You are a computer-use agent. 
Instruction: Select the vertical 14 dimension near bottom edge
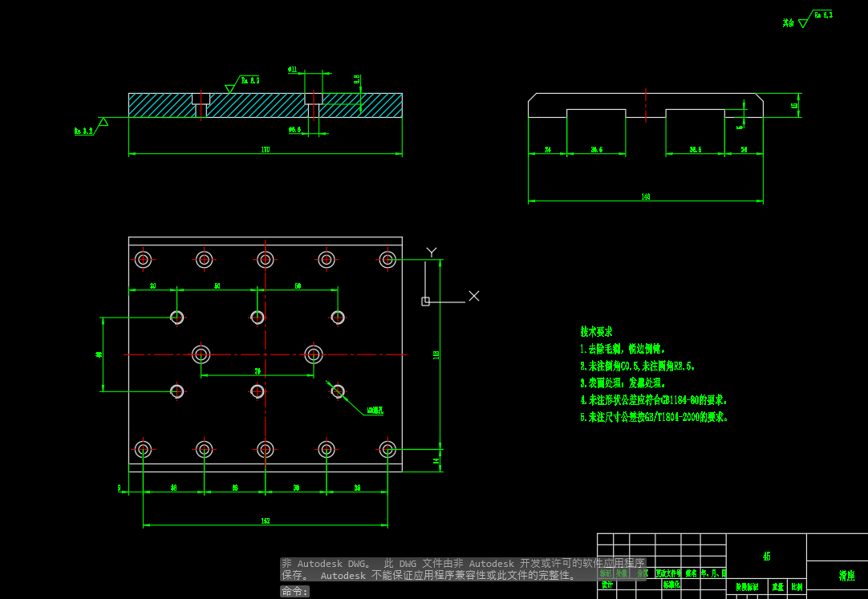[x=436, y=461]
